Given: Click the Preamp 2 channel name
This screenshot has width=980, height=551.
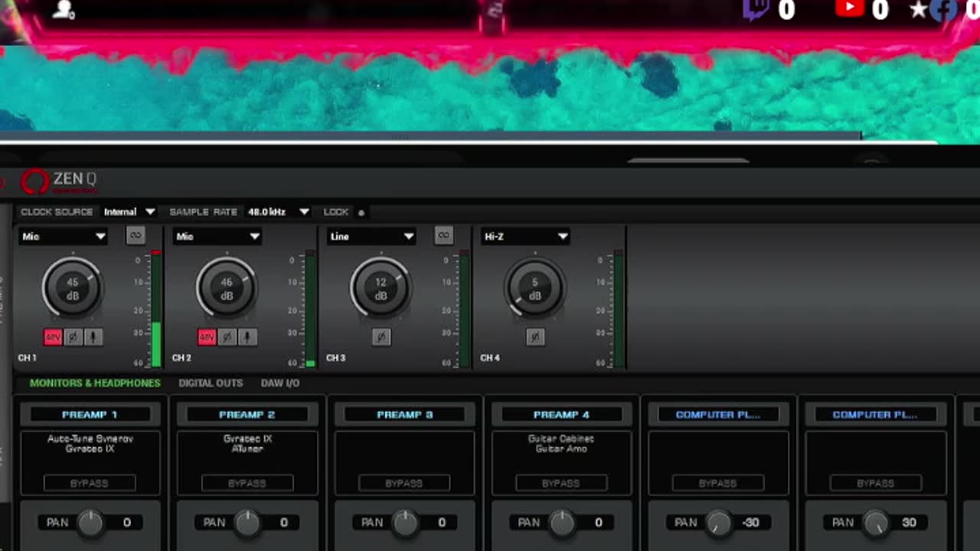Looking at the screenshot, I should [247, 415].
